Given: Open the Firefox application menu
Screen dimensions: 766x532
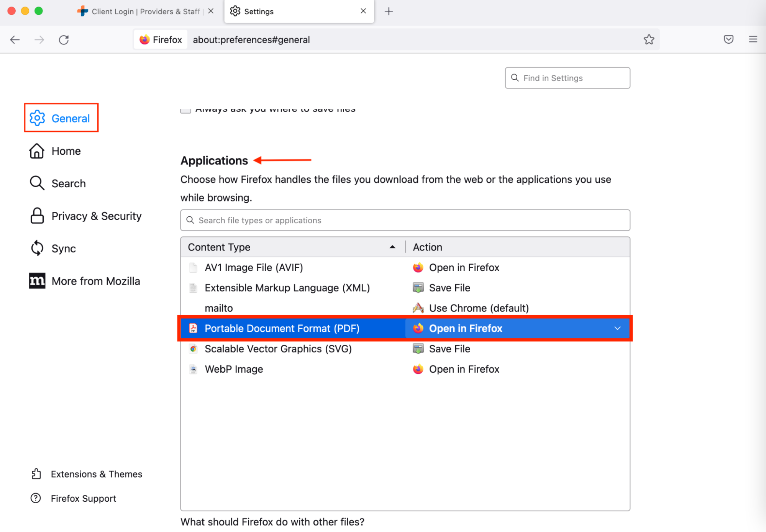Looking at the screenshot, I should click(x=752, y=39).
